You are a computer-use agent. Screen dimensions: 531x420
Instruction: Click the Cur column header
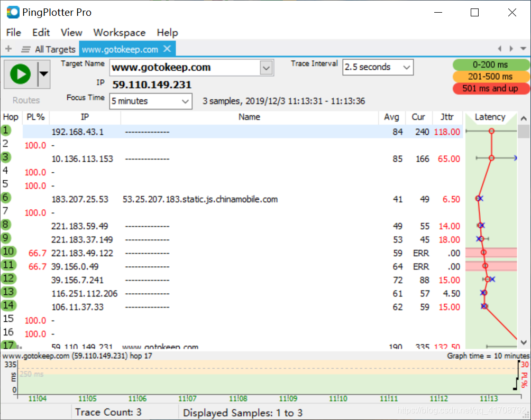418,117
